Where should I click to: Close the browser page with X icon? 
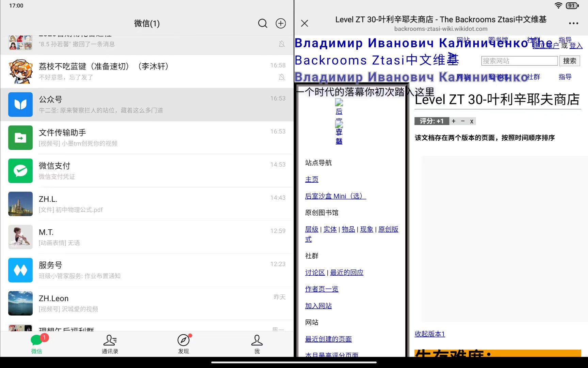tap(305, 23)
